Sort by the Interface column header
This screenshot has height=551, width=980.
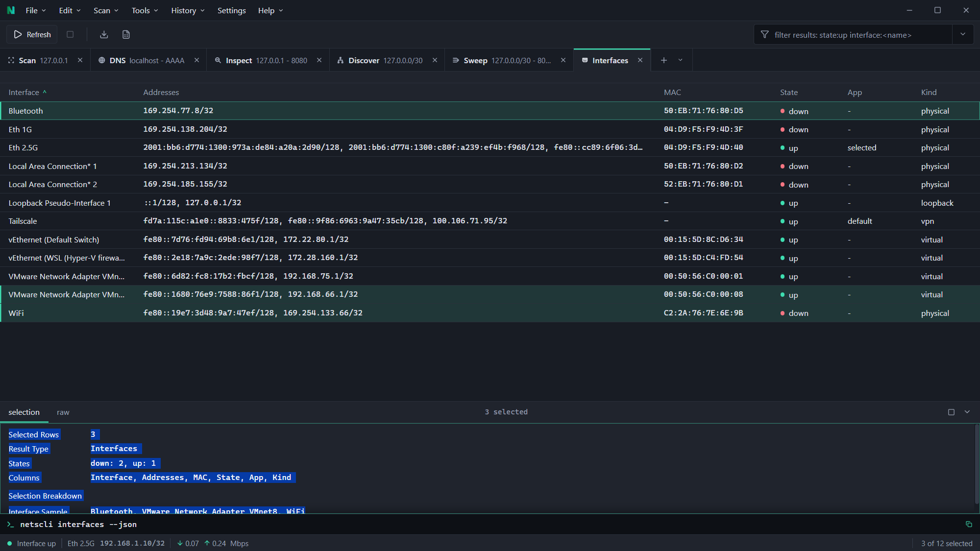[27, 92]
